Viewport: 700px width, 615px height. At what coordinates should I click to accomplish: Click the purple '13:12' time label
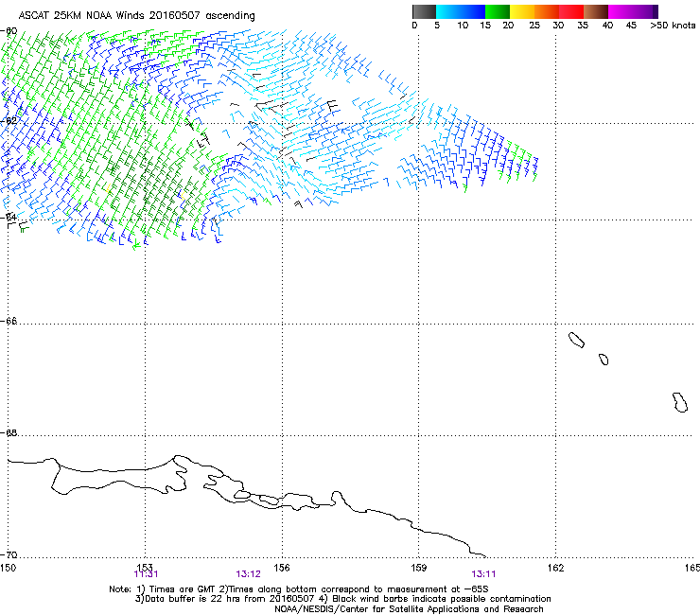pyautogui.click(x=248, y=574)
